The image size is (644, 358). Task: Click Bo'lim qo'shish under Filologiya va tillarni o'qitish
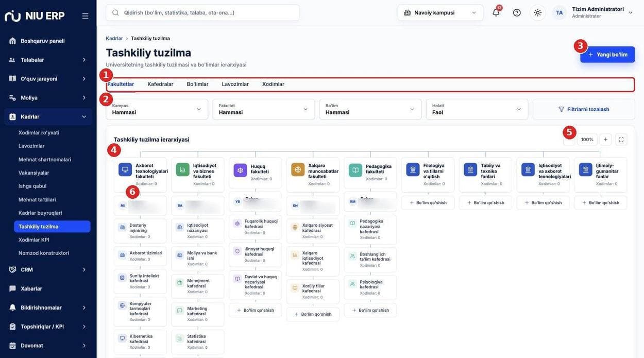[428, 202]
